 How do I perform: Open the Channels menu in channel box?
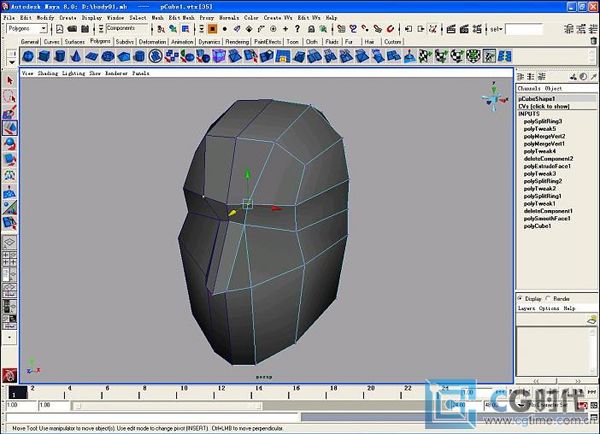[x=529, y=88]
